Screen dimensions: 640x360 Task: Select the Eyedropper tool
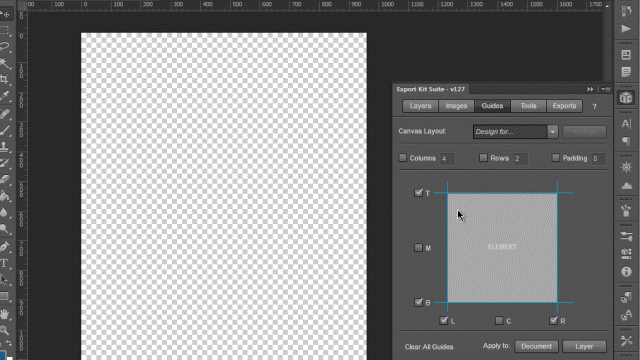click(4, 96)
